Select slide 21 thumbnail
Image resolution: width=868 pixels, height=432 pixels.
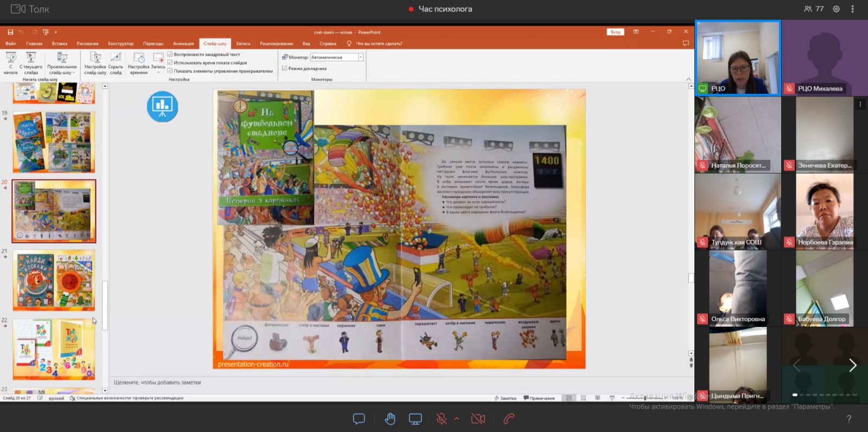[x=54, y=280]
